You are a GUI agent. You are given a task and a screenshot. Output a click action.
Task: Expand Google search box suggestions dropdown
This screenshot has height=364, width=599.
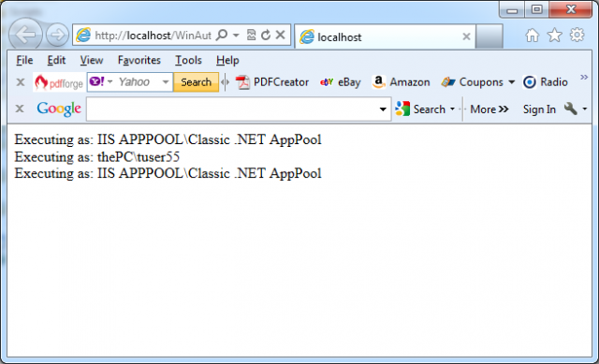pos(383,109)
